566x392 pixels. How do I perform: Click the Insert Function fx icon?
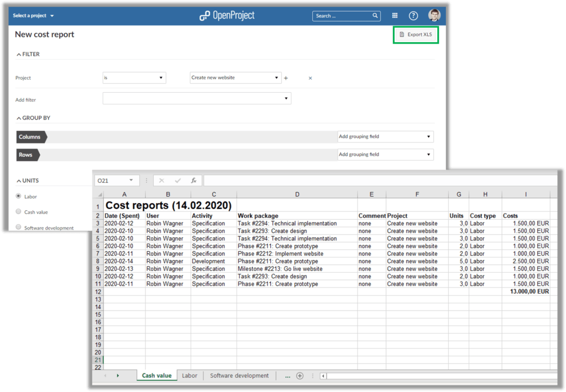[194, 180]
